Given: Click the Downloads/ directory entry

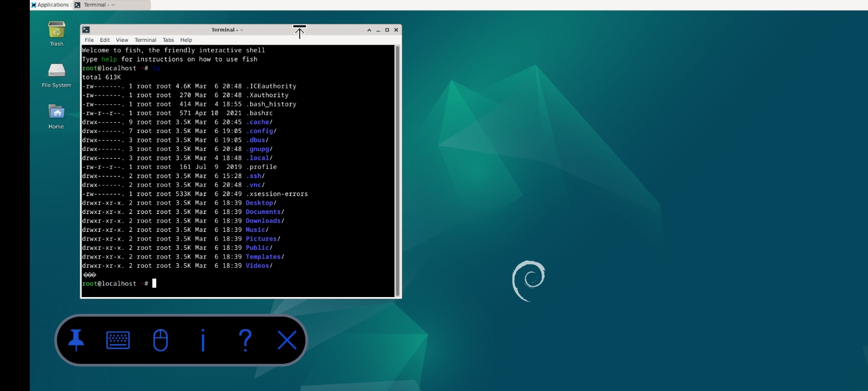Looking at the screenshot, I should tap(265, 220).
